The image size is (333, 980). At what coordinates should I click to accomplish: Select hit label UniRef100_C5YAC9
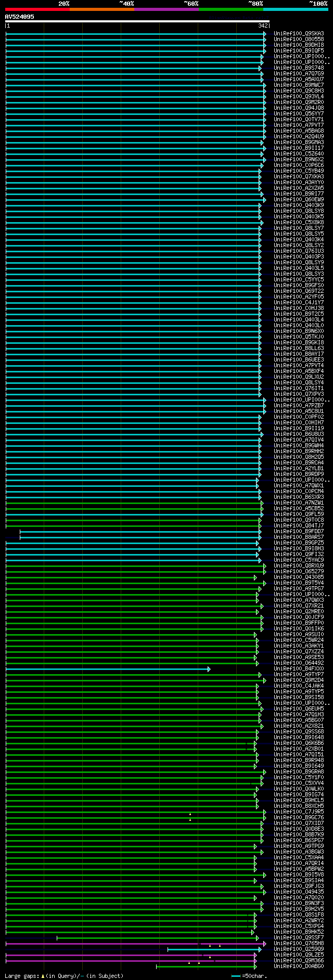tap(299, 560)
